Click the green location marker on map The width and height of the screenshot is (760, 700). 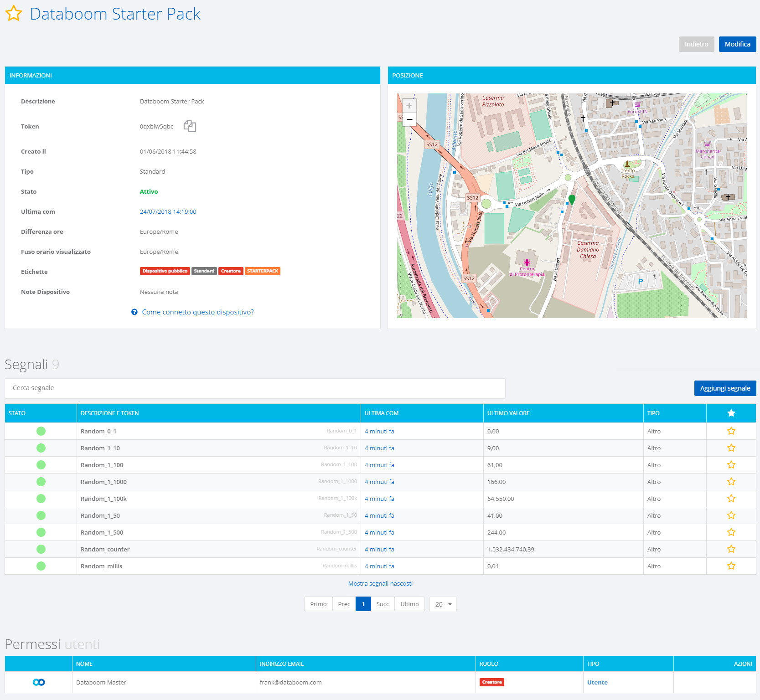tap(572, 200)
